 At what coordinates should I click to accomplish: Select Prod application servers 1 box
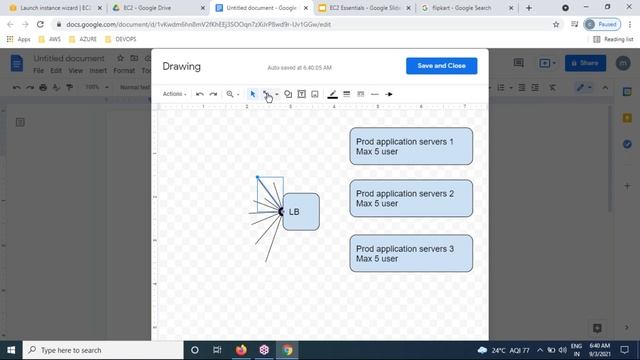(411, 146)
